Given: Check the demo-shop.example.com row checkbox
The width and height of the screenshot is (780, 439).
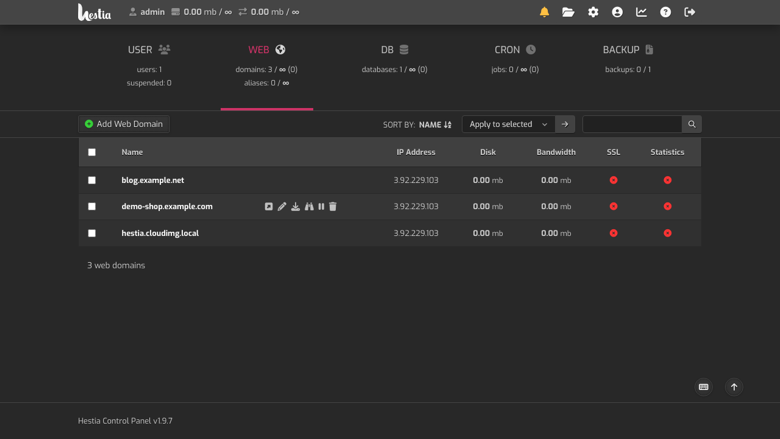Looking at the screenshot, I should pos(92,206).
